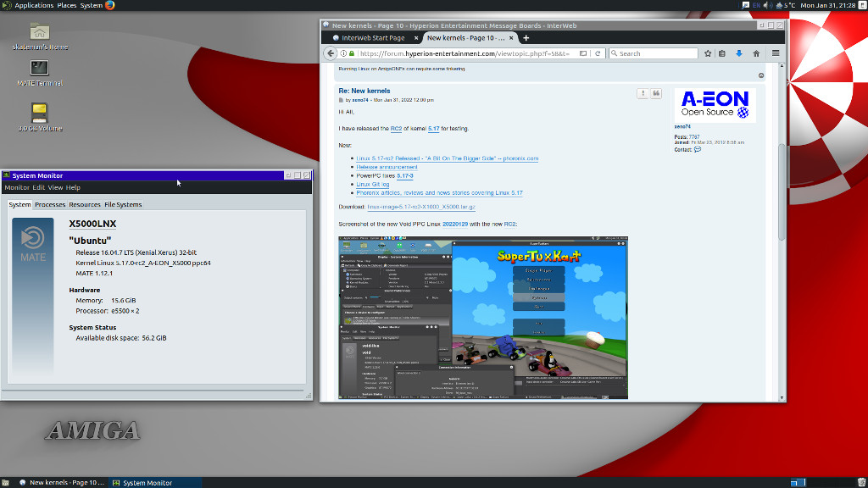This screenshot has width=868, height=488.
Task: Launch Firefox from the top panel icon
Action: click(109, 5)
